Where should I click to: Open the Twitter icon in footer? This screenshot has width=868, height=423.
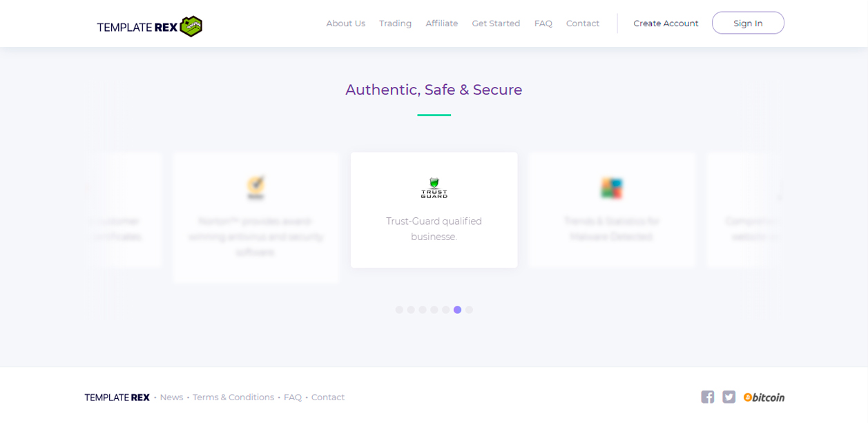coord(729,397)
